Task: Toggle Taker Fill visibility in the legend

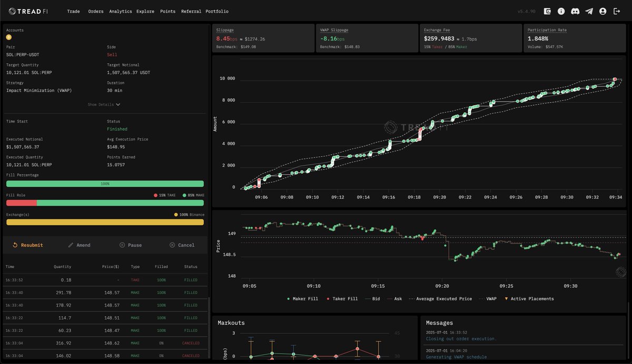Action: coord(343,299)
